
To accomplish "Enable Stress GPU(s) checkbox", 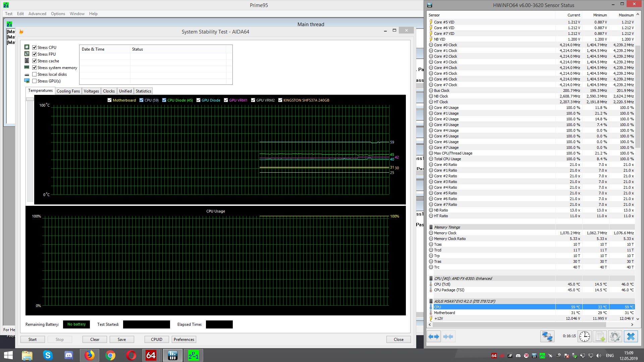I will pos(35,81).
